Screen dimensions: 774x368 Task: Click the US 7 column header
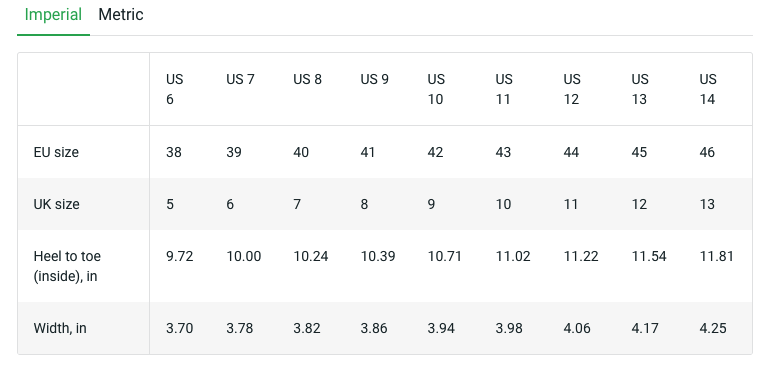(x=240, y=79)
